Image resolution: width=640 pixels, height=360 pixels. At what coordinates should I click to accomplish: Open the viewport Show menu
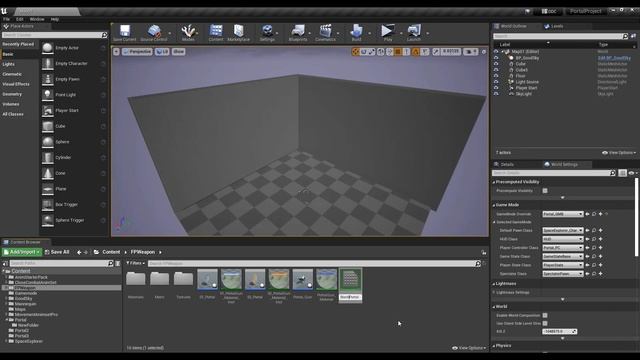click(x=178, y=52)
